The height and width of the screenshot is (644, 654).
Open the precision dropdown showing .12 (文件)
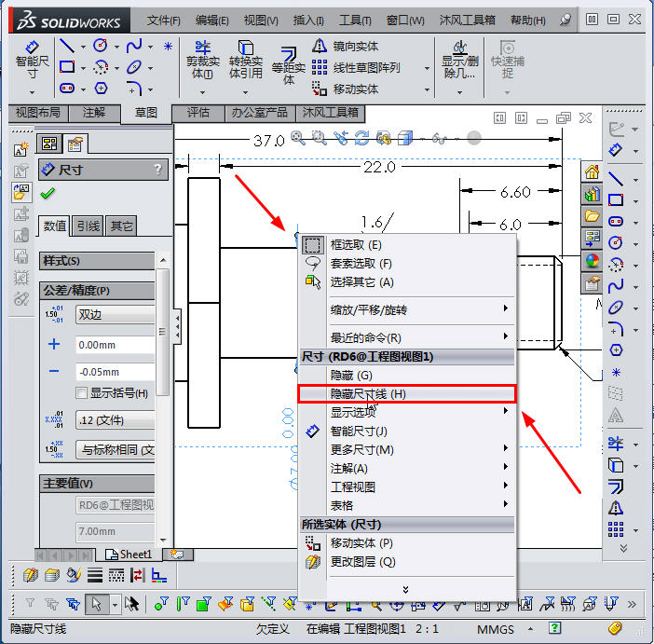point(115,420)
